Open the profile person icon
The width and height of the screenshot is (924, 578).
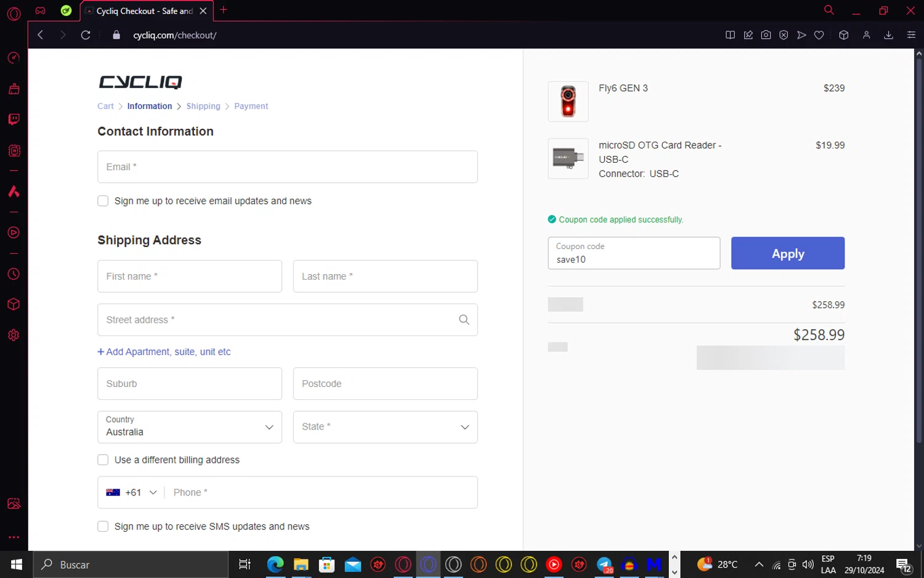tap(866, 35)
